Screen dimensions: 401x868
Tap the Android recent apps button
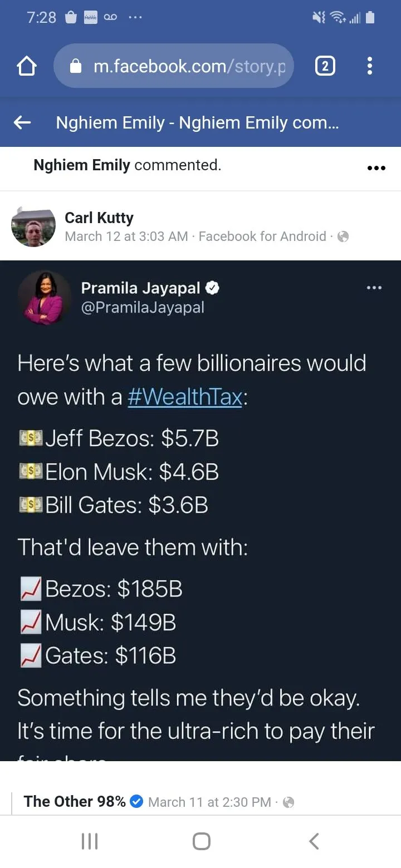[90, 841]
